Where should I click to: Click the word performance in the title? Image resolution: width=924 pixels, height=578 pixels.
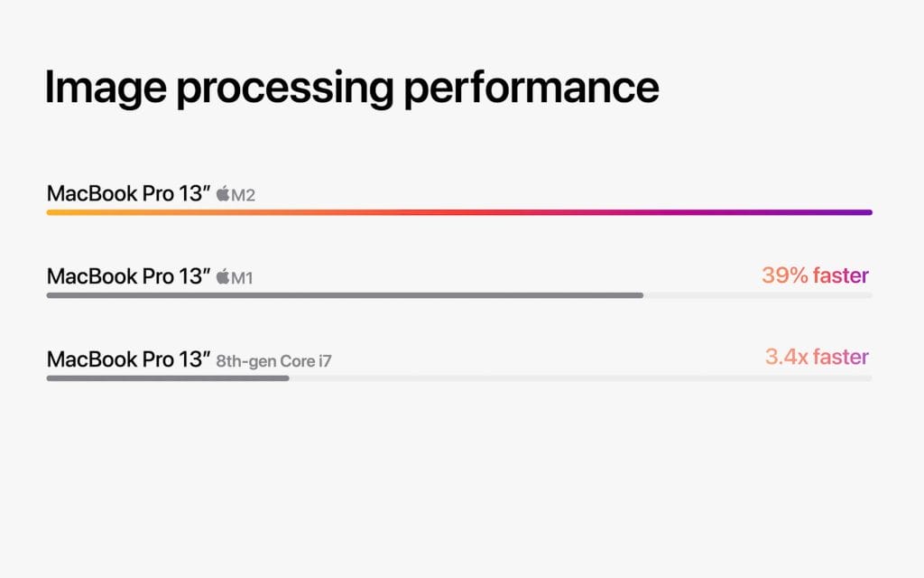coord(531,88)
